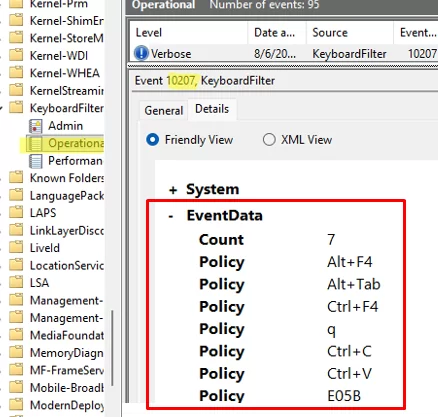The height and width of the screenshot is (417, 438).
Task: Click the tree pane vertical scrollbar
Action: point(113,348)
